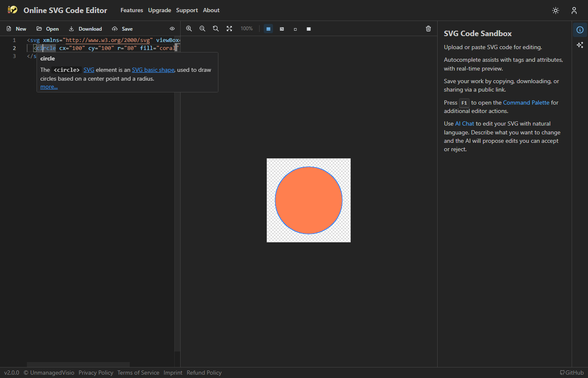The height and width of the screenshot is (378, 588).
Task: Select the Zoom In tool on the preview toolbar
Action: (189, 29)
